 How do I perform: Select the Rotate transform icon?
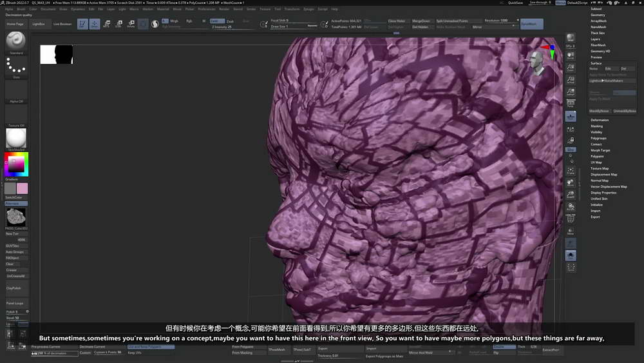coord(131,25)
